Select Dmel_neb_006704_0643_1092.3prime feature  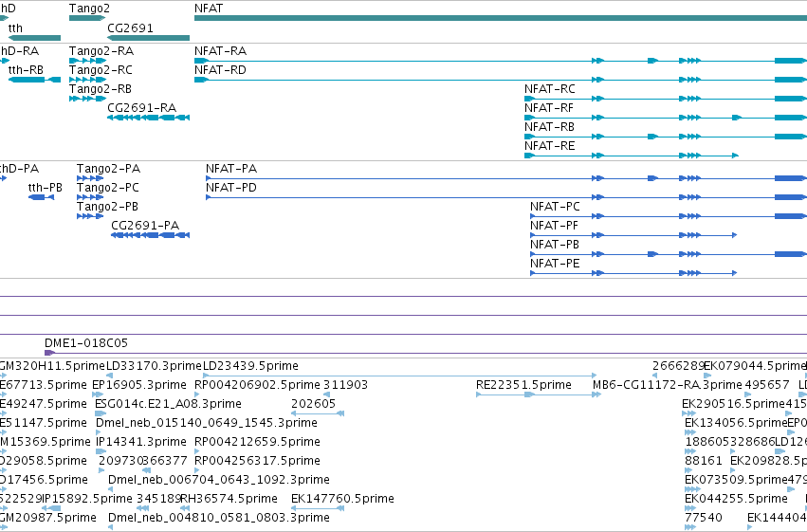tap(111, 490)
